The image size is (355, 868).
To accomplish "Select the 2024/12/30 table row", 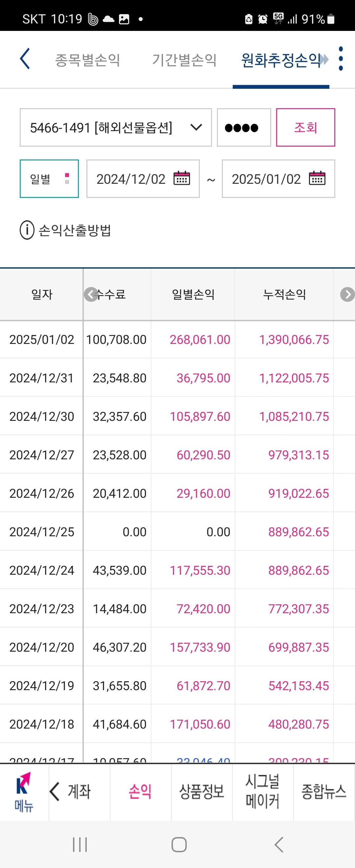I will tap(168, 417).
